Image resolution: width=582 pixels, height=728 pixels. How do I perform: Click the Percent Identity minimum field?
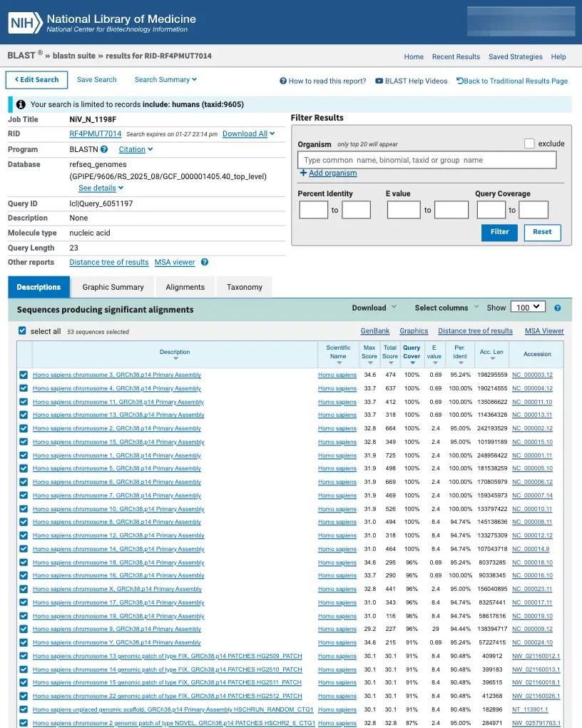click(x=313, y=210)
